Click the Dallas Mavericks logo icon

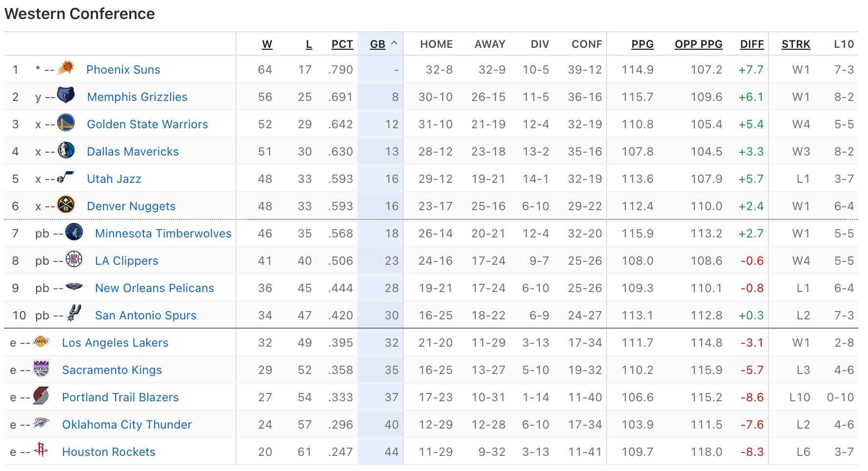click(66, 150)
